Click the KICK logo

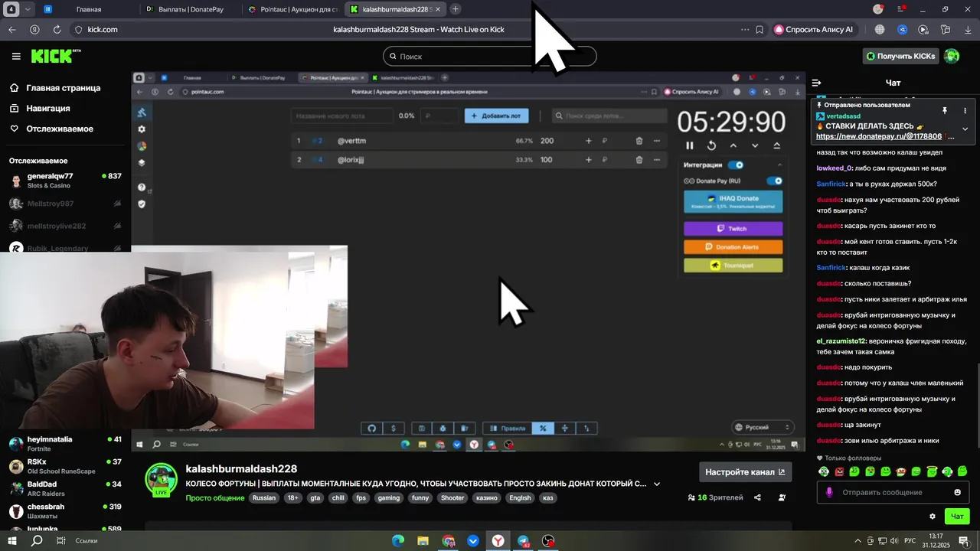coord(55,56)
